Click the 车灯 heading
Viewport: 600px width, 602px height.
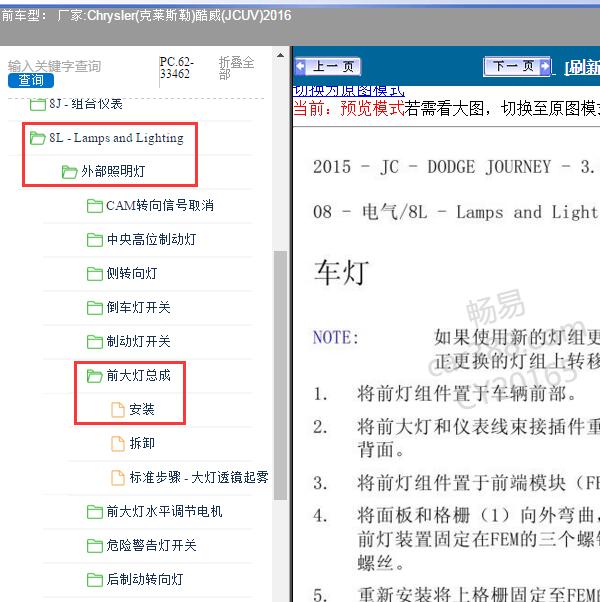click(341, 272)
